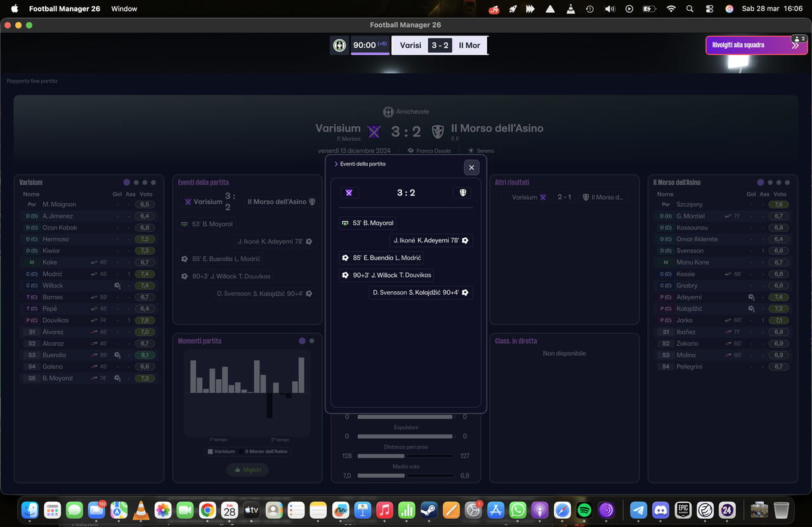
Task: Select the Hermoso player row
Action: coord(88,239)
